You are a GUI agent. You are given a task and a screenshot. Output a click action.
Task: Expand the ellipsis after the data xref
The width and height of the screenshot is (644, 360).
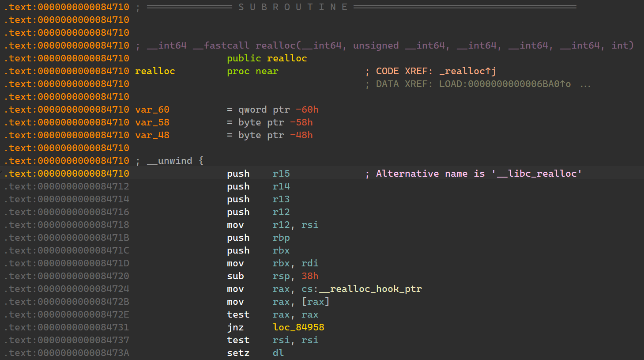pyautogui.click(x=585, y=84)
